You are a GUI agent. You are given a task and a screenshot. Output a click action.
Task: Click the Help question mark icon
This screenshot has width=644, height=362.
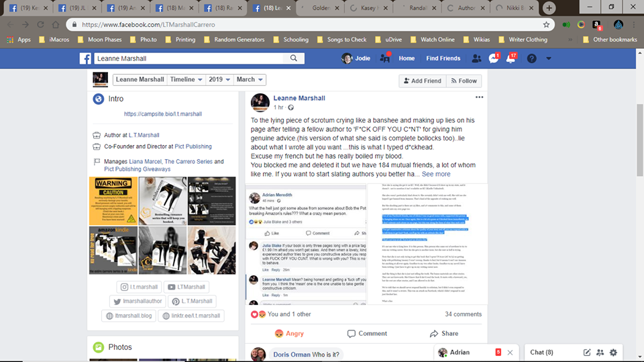[x=531, y=58]
